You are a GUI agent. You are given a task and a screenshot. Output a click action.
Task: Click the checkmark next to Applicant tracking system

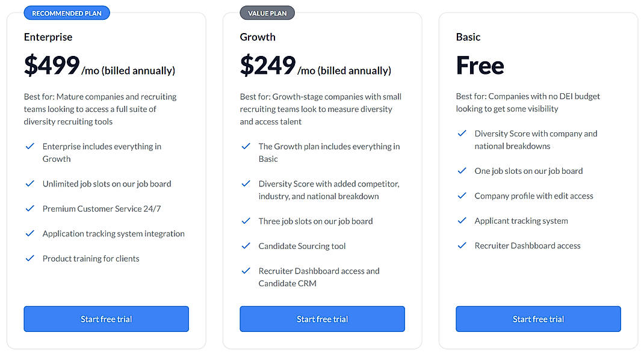click(x=462, y=221)
